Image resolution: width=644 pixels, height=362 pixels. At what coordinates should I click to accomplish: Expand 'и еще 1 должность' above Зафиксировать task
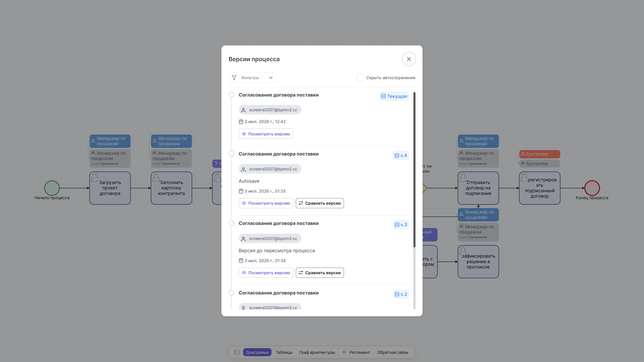[473, 237]
